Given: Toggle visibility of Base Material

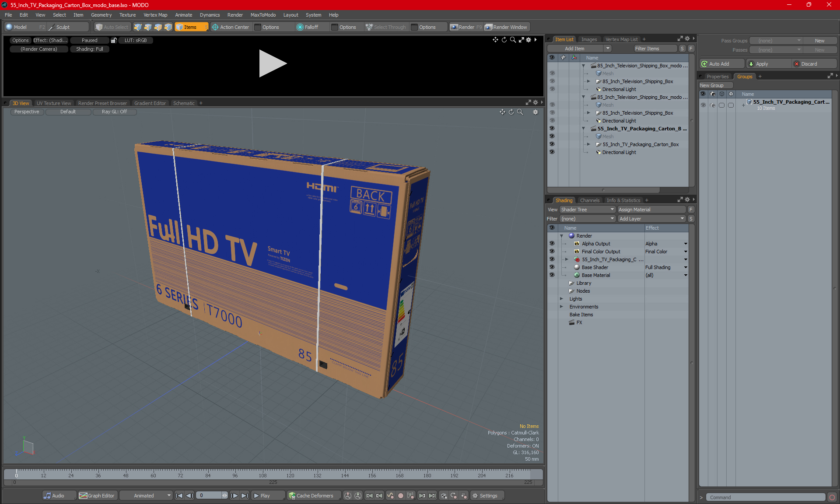Looking at the screenshot, I should tap(552, 275).
